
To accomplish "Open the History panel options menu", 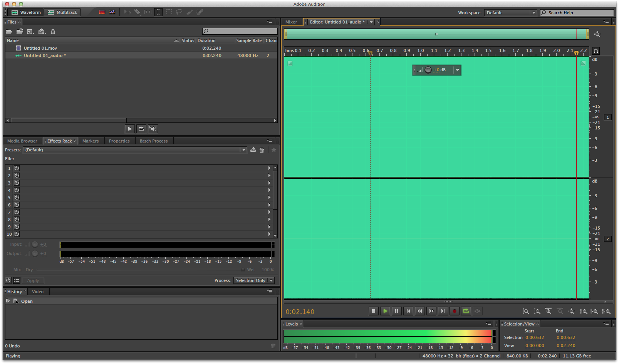I will (270, 291).
